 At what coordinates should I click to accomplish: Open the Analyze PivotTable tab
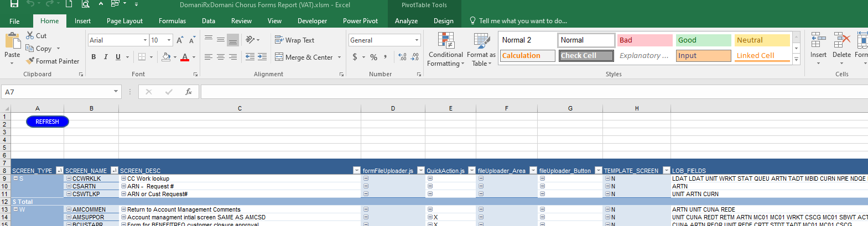[406, 21]
